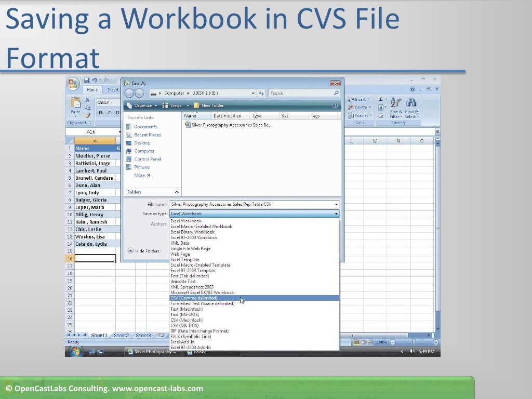
Task: Click the Silver Photography taskbar button
Action: pyautogui.click(x=152, y=352)
